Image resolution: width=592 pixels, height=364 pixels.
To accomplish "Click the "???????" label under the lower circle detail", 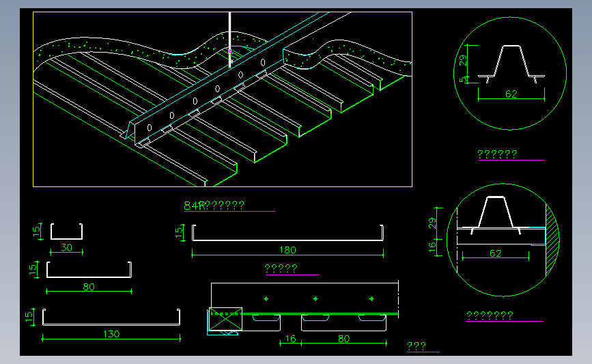I will point(490,316).
